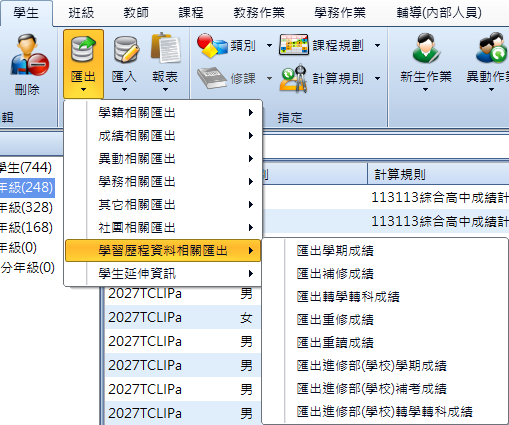
Task: Open the 學務相關匯出 submenu
Action: 163,182
